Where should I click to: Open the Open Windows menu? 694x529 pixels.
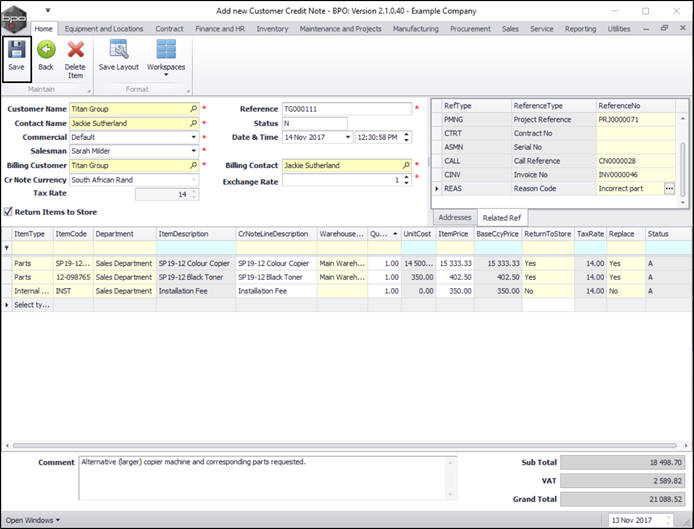pyautogui.click(x=32, y=520)
